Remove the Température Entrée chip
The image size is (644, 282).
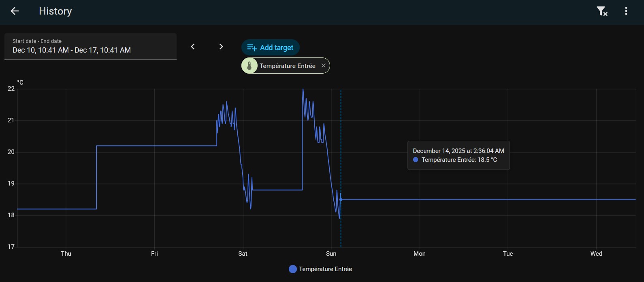[x=323, y=66]
